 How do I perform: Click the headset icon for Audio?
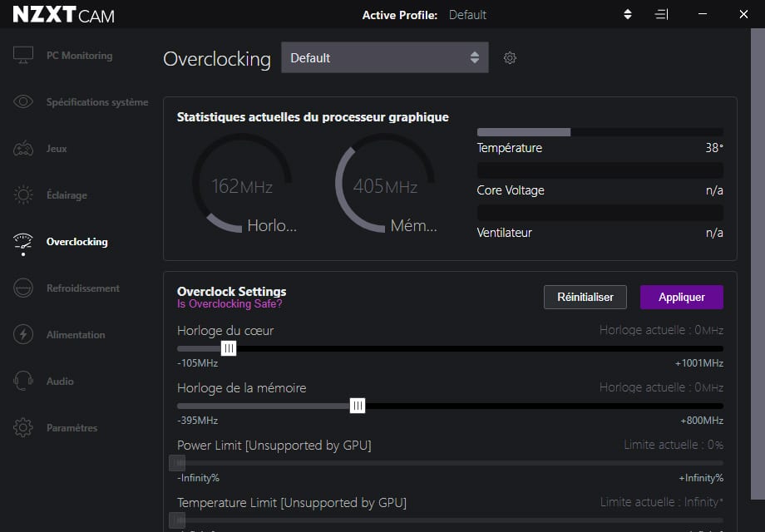coord(23,381)
